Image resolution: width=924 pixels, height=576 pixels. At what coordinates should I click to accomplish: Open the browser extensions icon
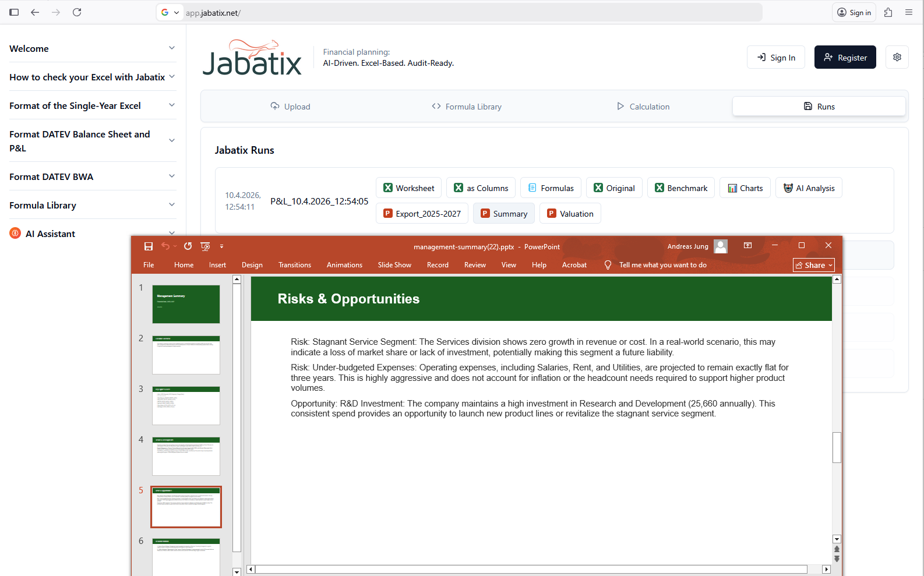888,12
